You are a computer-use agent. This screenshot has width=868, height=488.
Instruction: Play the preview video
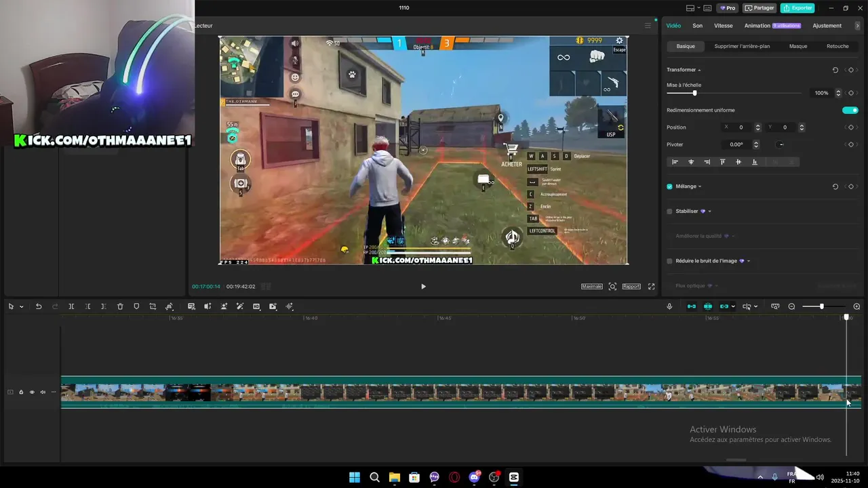[423, 287]
